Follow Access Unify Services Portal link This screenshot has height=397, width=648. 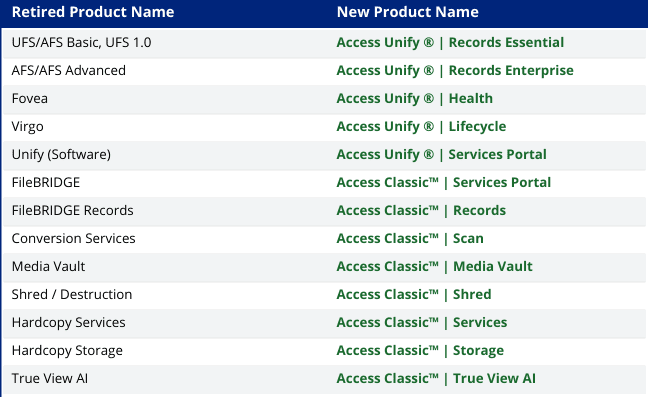pos(441,155)
